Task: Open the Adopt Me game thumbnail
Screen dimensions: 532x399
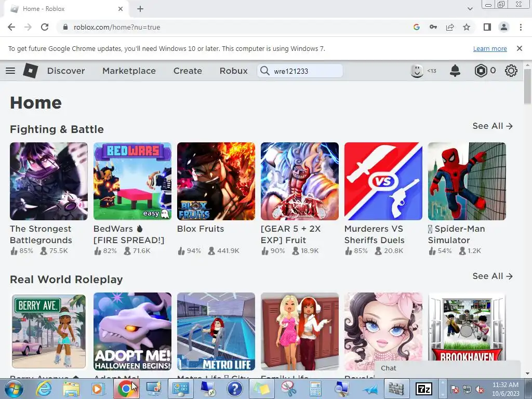Action: click(132, 331)
